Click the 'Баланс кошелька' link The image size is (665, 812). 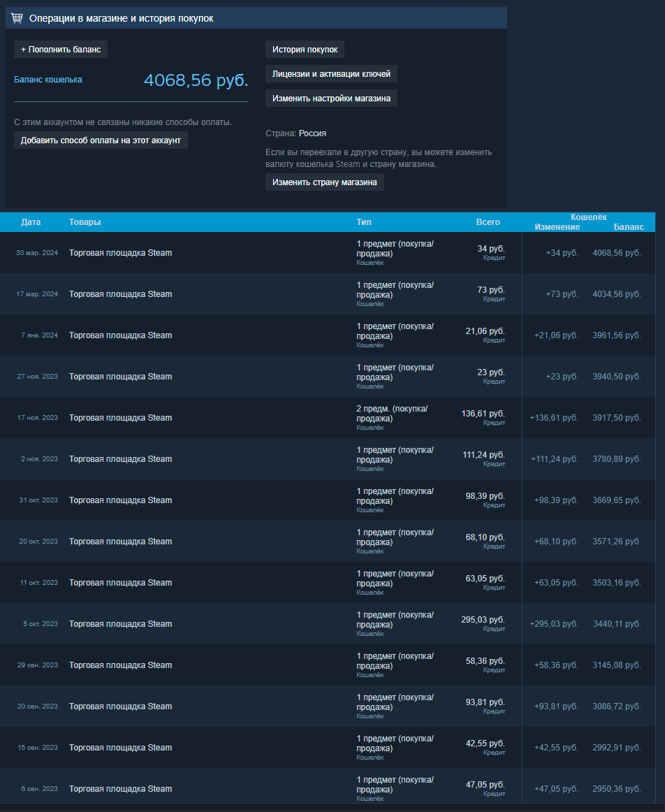click(x=47, y=80)
